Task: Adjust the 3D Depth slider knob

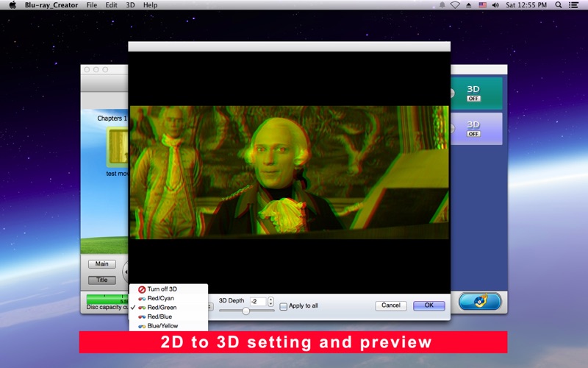Action: 245,311
